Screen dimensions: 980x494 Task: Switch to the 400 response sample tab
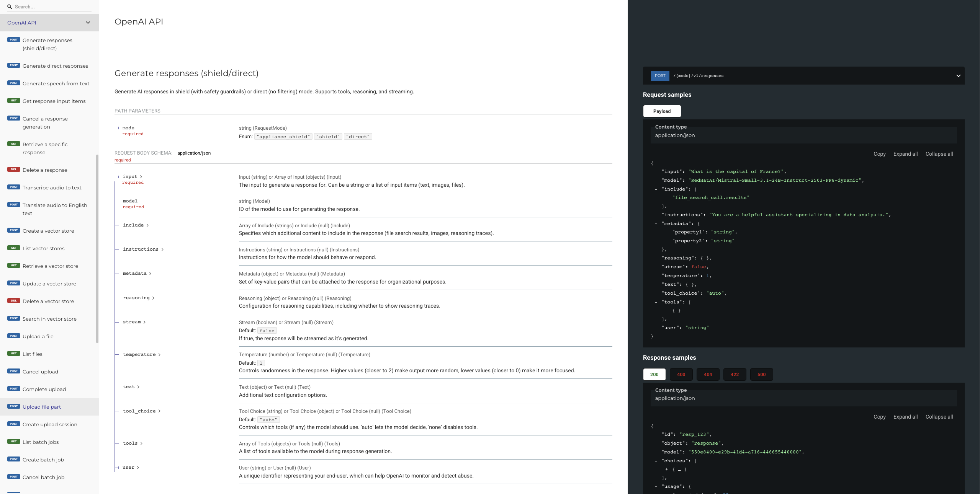point(681,374)
